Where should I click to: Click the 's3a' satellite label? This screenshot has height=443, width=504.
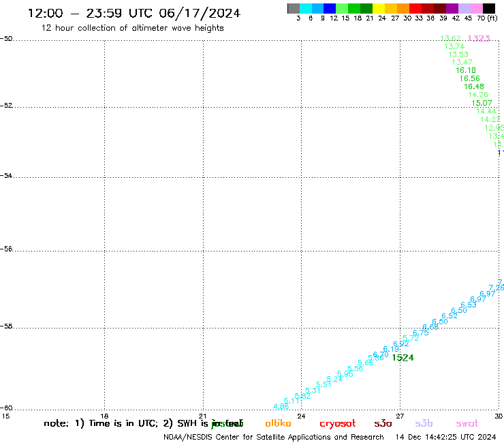coord(383,424)
